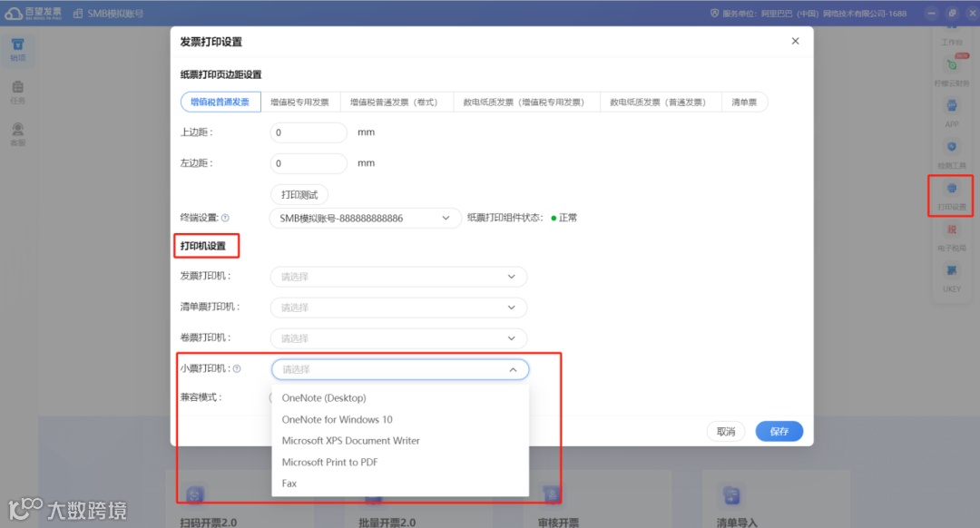Image resolution: width=980 pixels, height=528 pixels.
Task: Click the 左边距 input field
Action: point(309,163)
